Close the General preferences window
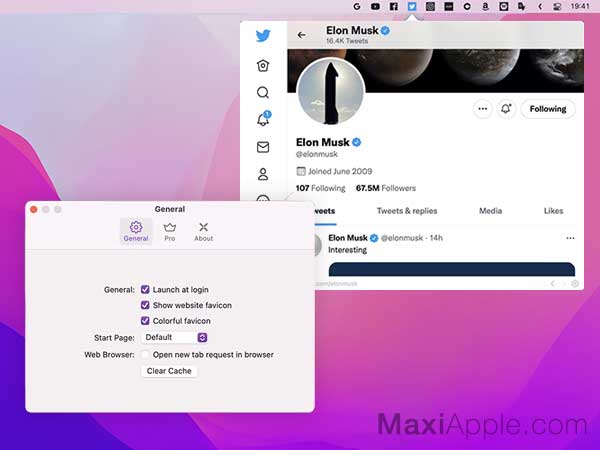The image size is (600, 450). [34, 209]
